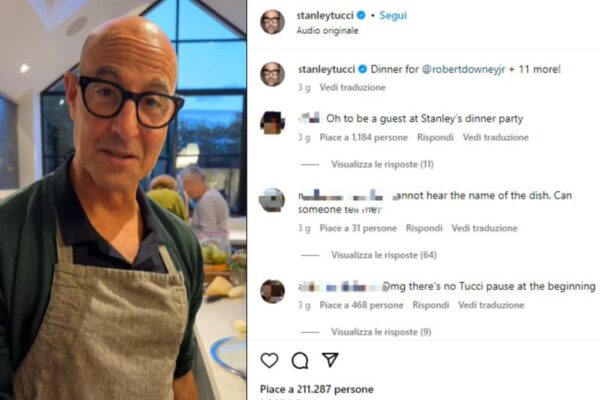Image resolution: width=600 pixels, height=400 pixels.
Task: Reply to the dinner party comment
Action: click(435, 137)
